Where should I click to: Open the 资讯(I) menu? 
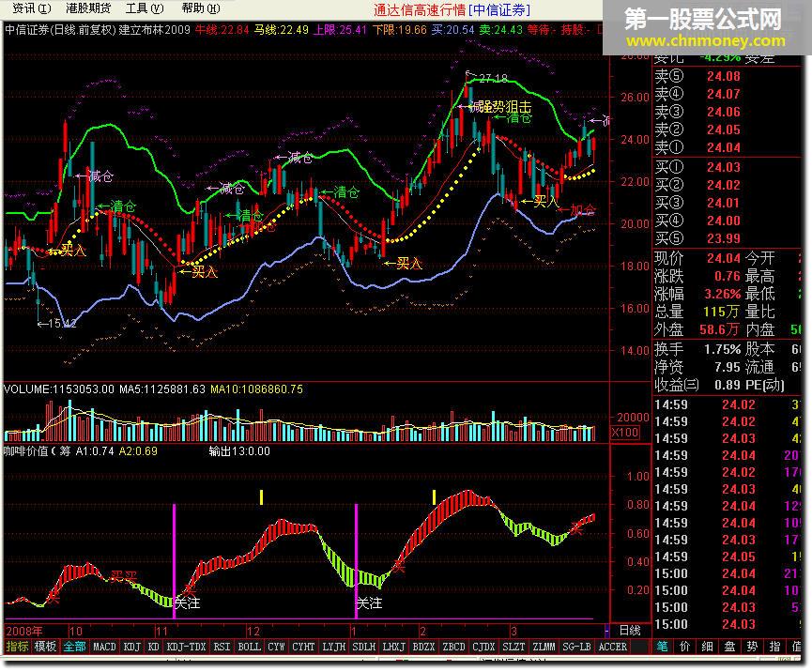(x=32, y=8)
